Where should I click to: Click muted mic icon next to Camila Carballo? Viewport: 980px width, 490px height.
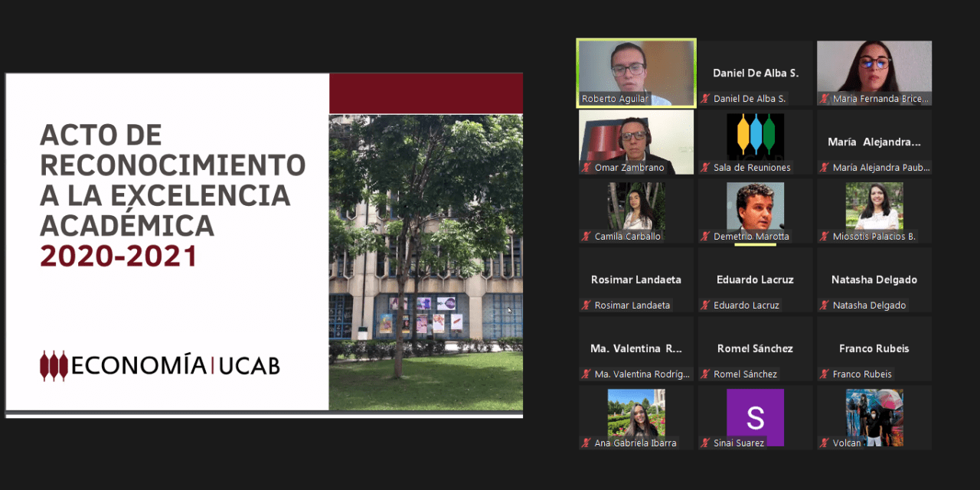[586, 237]
